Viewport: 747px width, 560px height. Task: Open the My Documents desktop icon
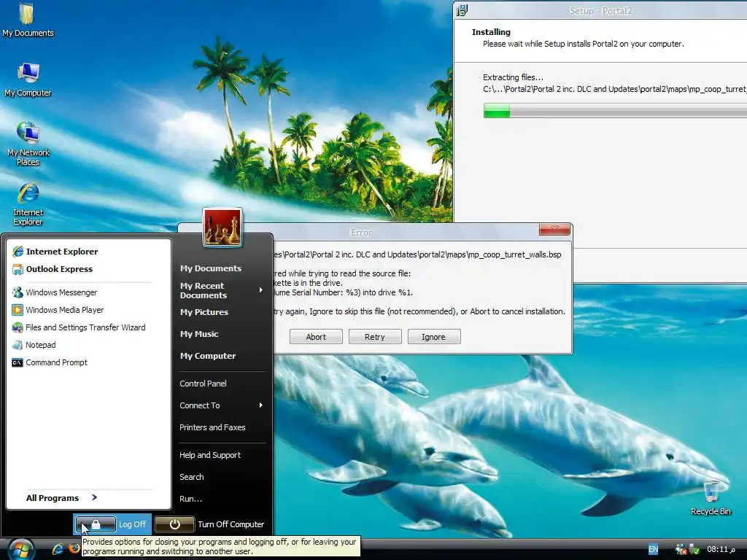click(28, 20)
